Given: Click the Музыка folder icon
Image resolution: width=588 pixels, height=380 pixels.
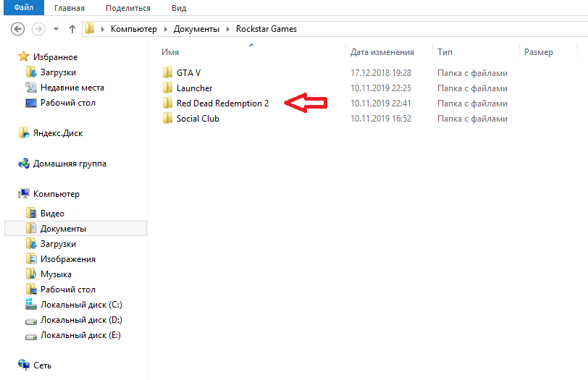Looking at the screenshot, I should 30,274.
